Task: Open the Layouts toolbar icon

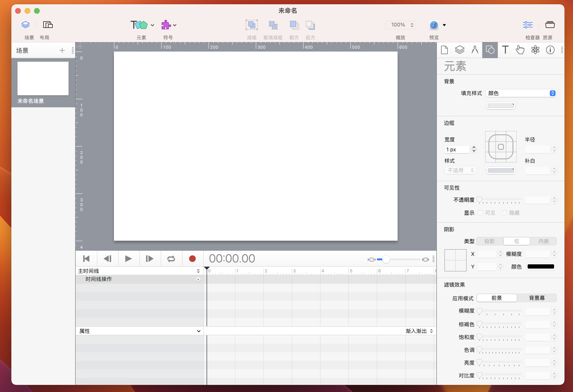Action: (x=48, y=25)
